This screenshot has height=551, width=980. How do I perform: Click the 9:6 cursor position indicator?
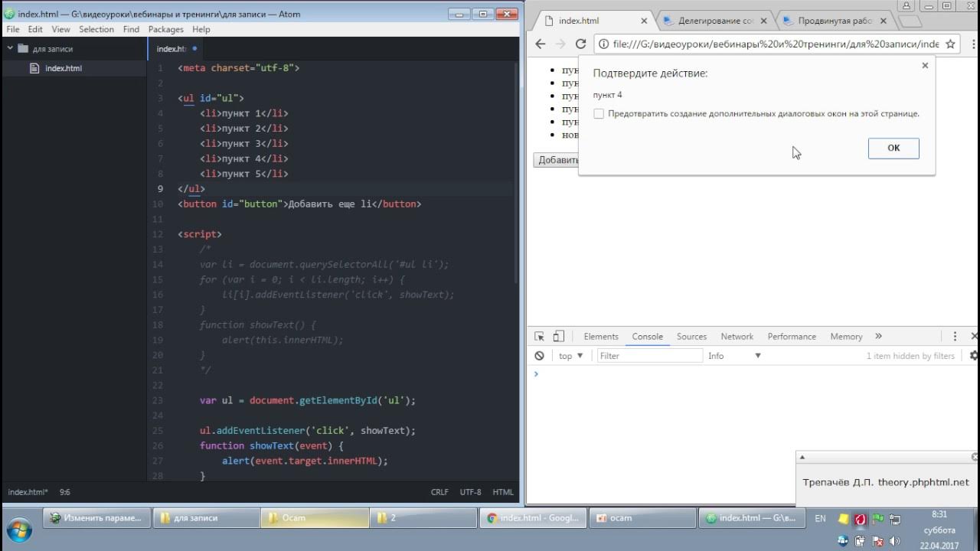pos(65,492)
